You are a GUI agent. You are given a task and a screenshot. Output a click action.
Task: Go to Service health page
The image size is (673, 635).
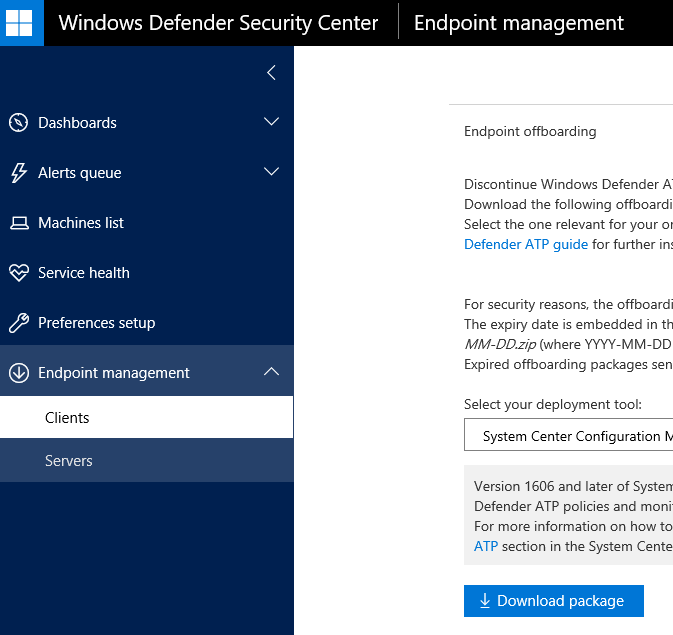pos(84,273)
